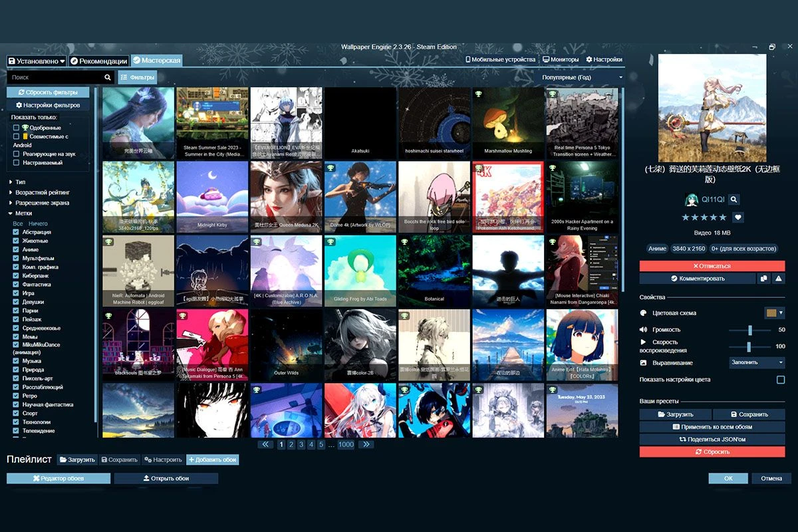798x532 pixels.
Task: Click the Открыть обои button
Action: click(166, 478)
